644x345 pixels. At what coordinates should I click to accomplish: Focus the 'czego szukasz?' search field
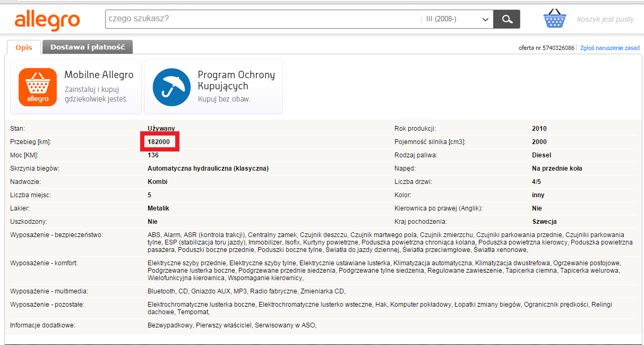[260, 20]
